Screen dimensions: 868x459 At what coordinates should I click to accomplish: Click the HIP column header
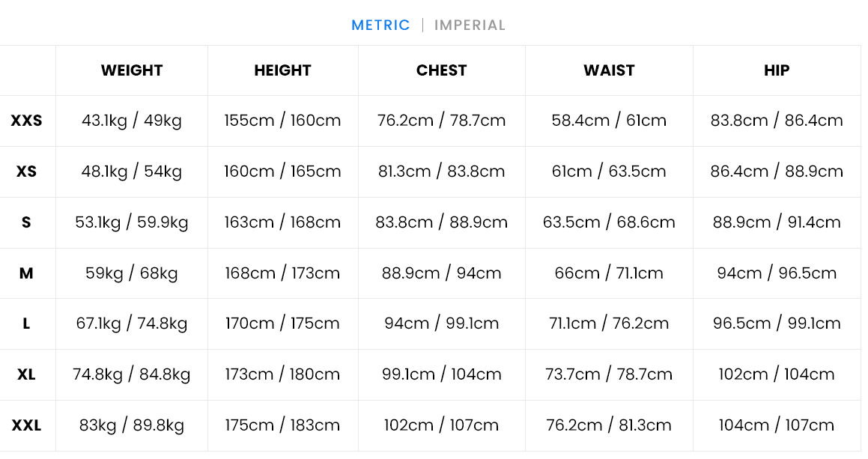tap(777, 70)
